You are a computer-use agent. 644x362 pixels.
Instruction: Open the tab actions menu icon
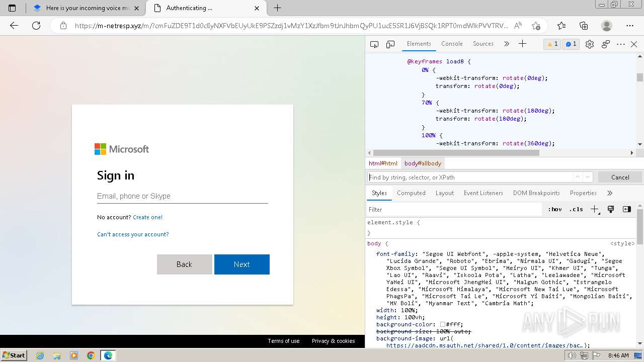(13, 8)
